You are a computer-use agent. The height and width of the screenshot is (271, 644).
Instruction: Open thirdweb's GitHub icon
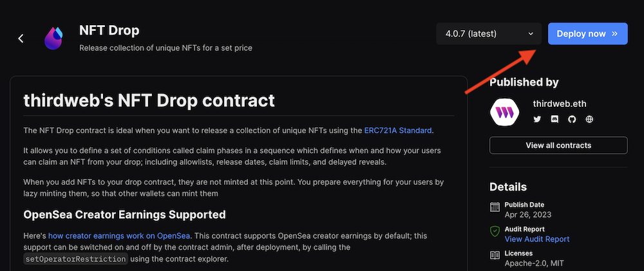click(x=571, y=119)
